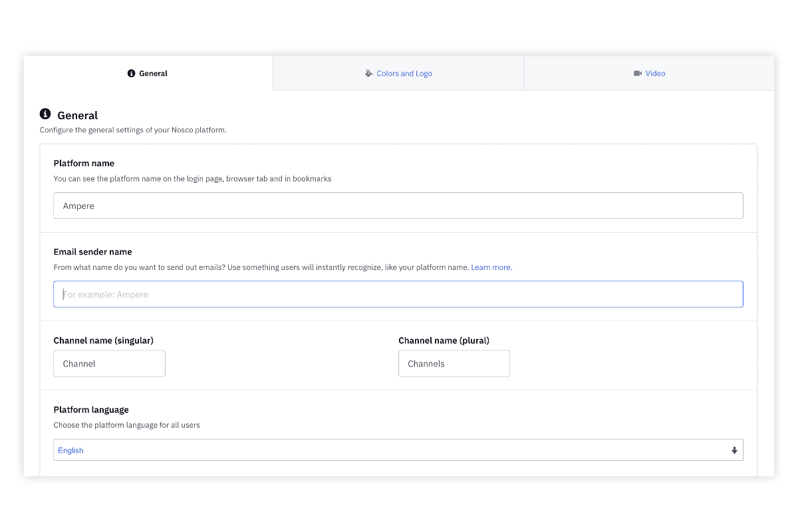Open the Colors and Logo tab
Viewport: 798px width, 532px height.
404,73
